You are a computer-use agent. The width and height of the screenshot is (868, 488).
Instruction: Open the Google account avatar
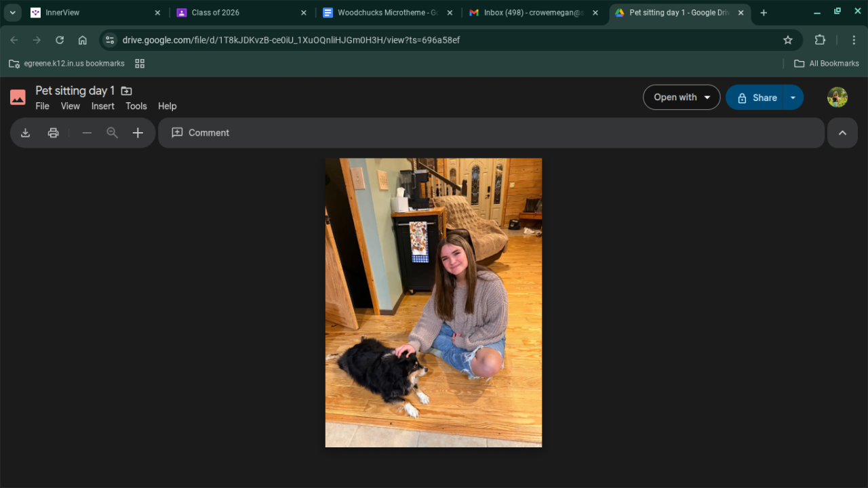(x=837, y=98)
